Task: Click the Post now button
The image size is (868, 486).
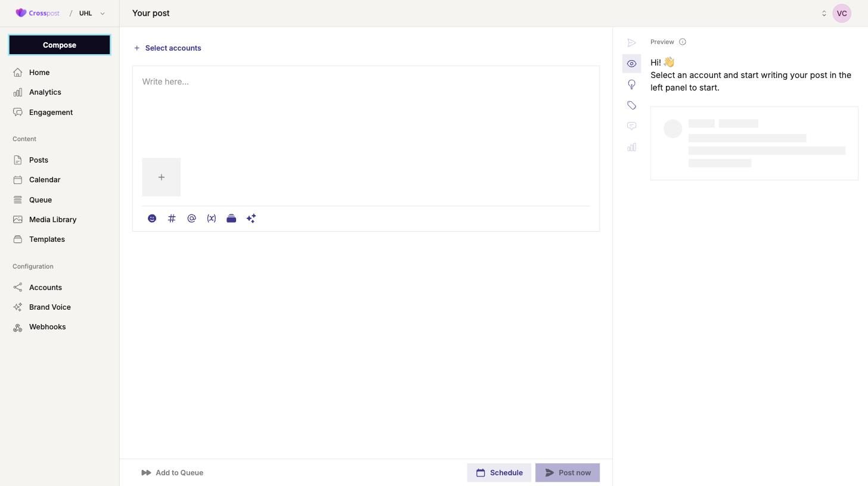Action: click(x=568, y=473)
